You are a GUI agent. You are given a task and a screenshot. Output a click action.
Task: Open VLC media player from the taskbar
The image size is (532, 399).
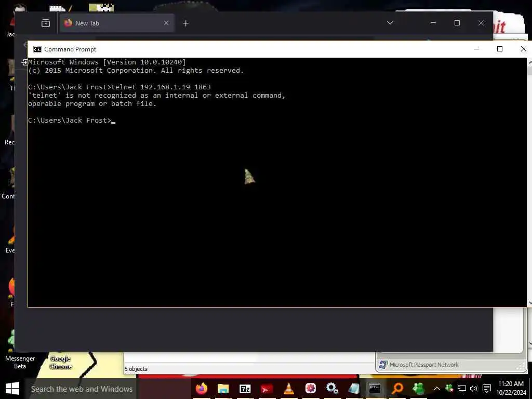[x=289, y=389]
